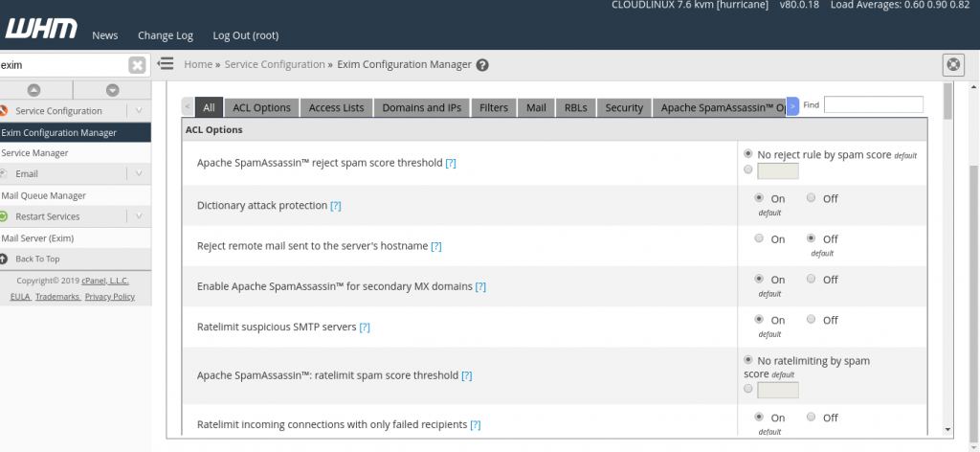980x452 pixels.
Task: Click the Back To Top arrow icon
Action: 3,259
